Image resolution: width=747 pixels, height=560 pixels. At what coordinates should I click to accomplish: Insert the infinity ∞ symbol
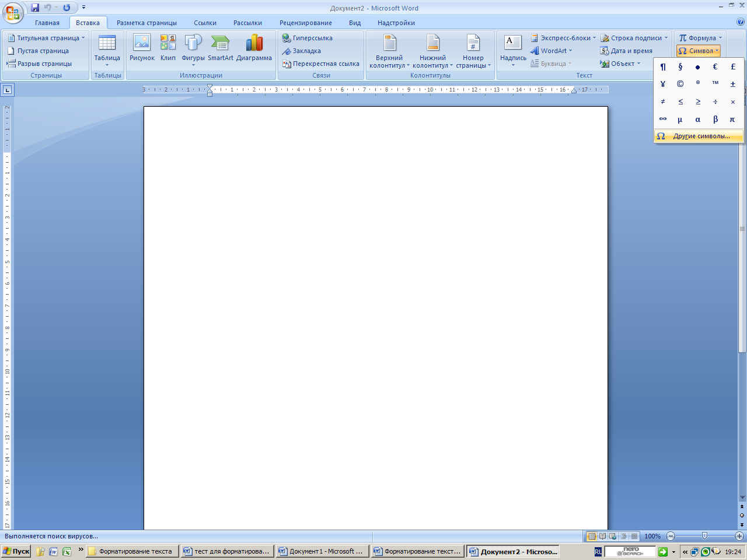pos(663,120)
